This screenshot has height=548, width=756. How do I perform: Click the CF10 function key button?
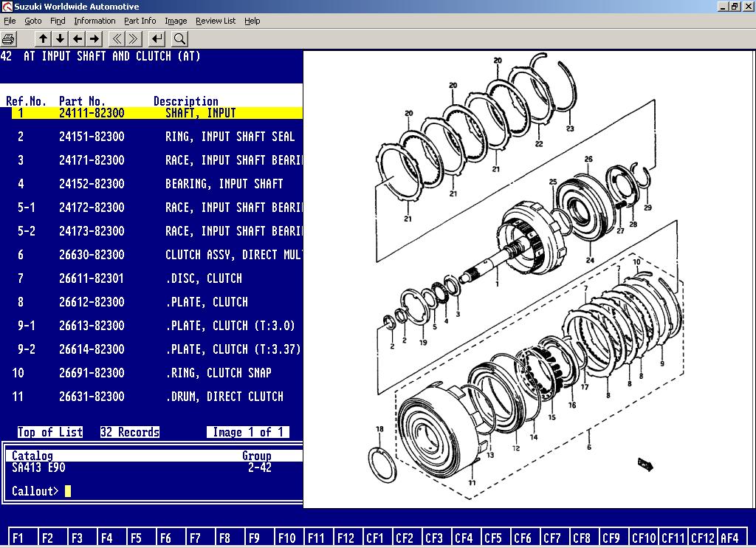(x=644, y=537)
